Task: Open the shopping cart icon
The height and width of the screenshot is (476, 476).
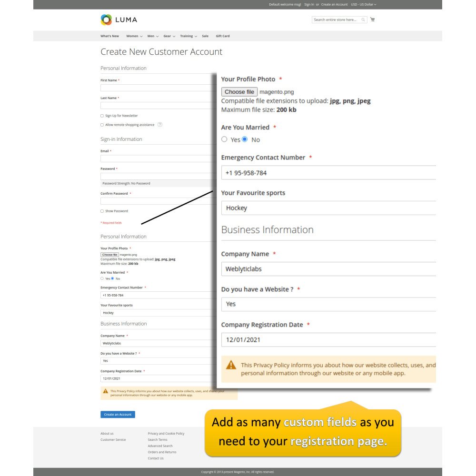Action: point(373,20)
